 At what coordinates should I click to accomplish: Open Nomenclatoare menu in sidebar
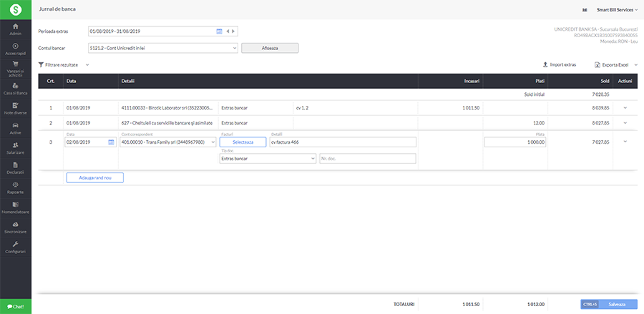[16, 208]
